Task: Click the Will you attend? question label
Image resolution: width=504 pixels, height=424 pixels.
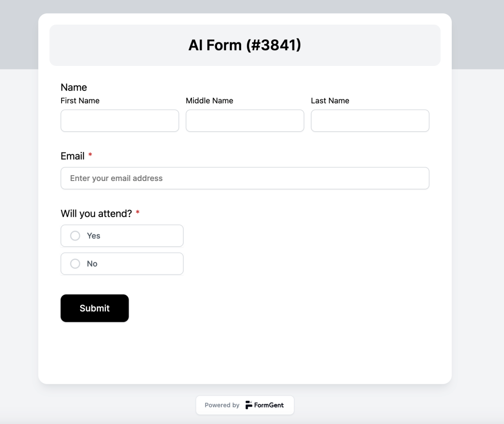Action: click(96, 213)
